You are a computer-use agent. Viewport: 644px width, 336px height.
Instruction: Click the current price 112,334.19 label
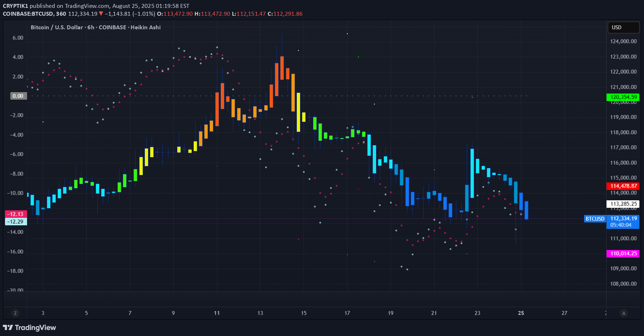pyautogui.click(x=623, y=219)
